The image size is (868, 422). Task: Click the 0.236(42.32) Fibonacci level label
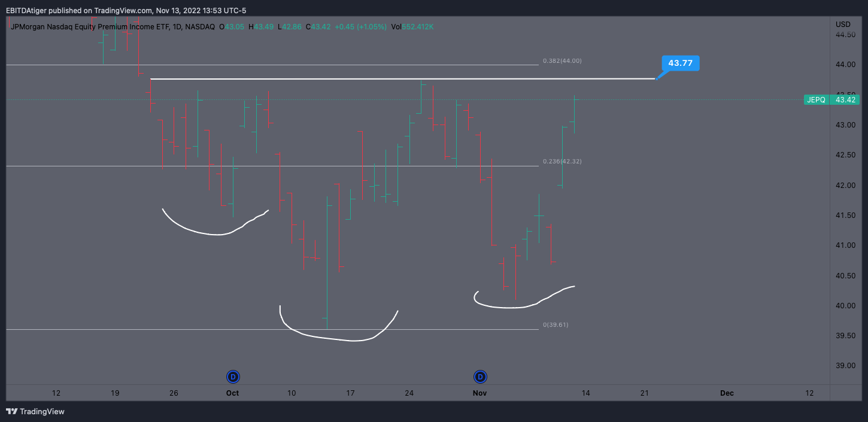click(562, 162)
